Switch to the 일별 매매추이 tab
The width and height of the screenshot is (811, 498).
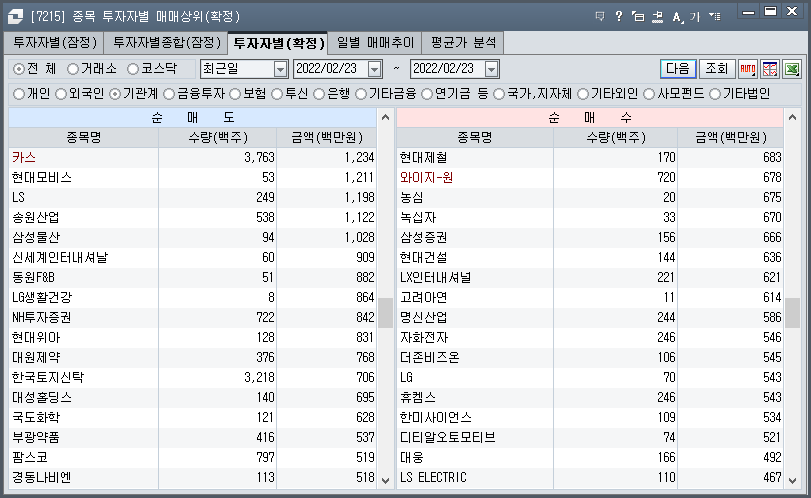coord(375,42)
